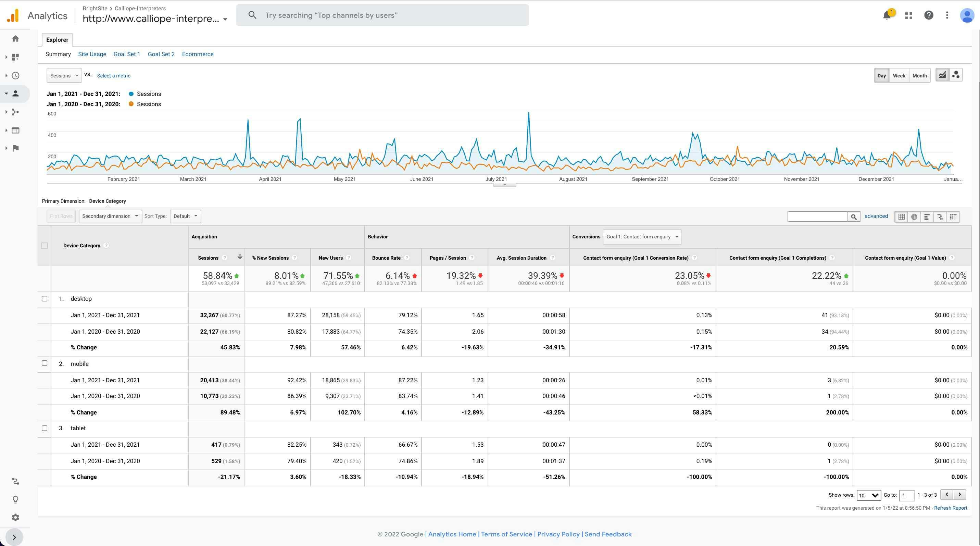This screenshot has width=980, height=546.
Task: Select the Month granularity button
Action: pyautogui.click(x=919, y=75)
